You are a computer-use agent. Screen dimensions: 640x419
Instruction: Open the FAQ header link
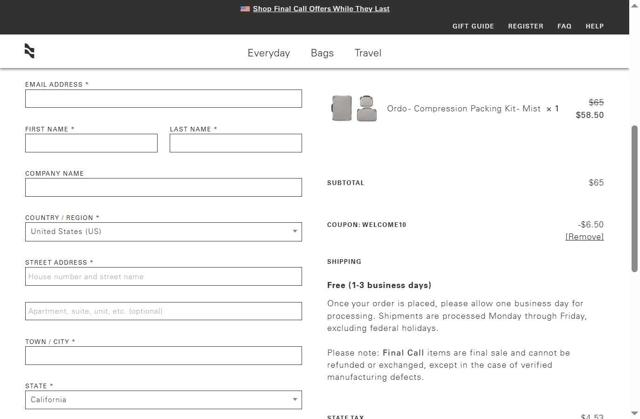[x=564, y=26]
